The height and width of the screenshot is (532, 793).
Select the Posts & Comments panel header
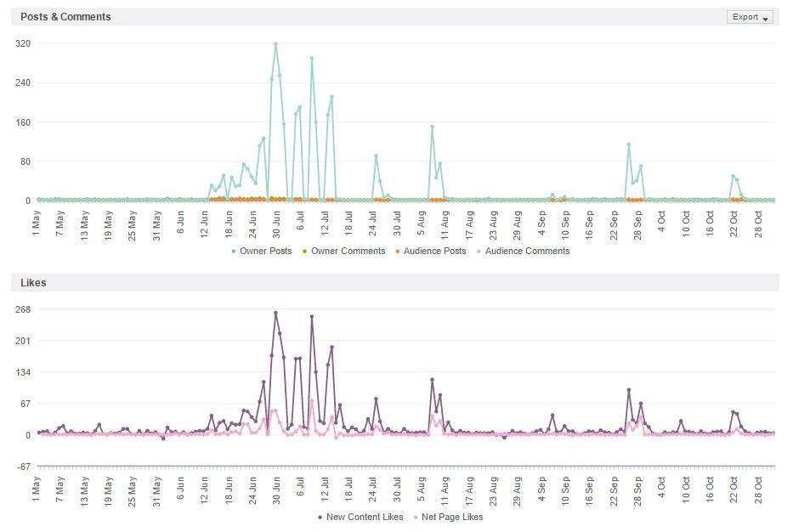(x=65, y=17)
